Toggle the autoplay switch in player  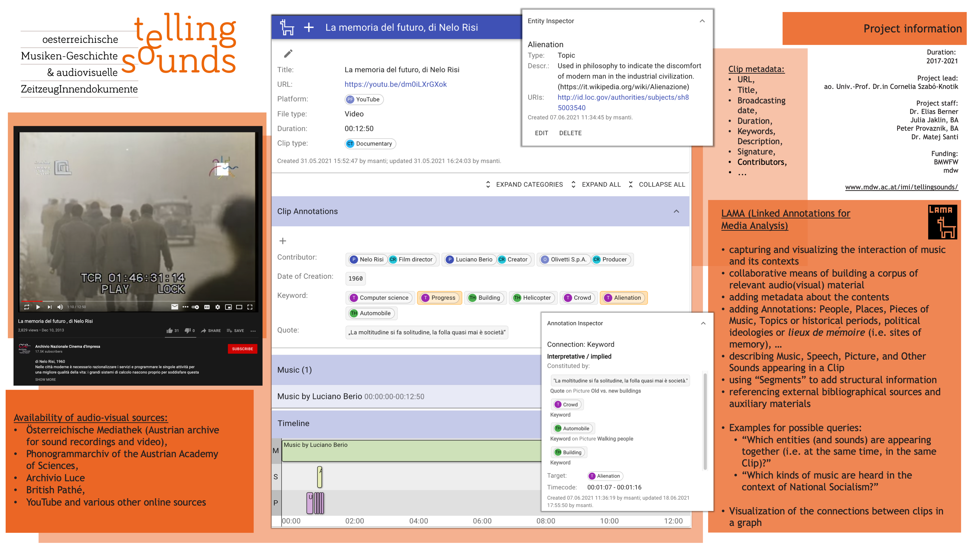pos(196,307)
